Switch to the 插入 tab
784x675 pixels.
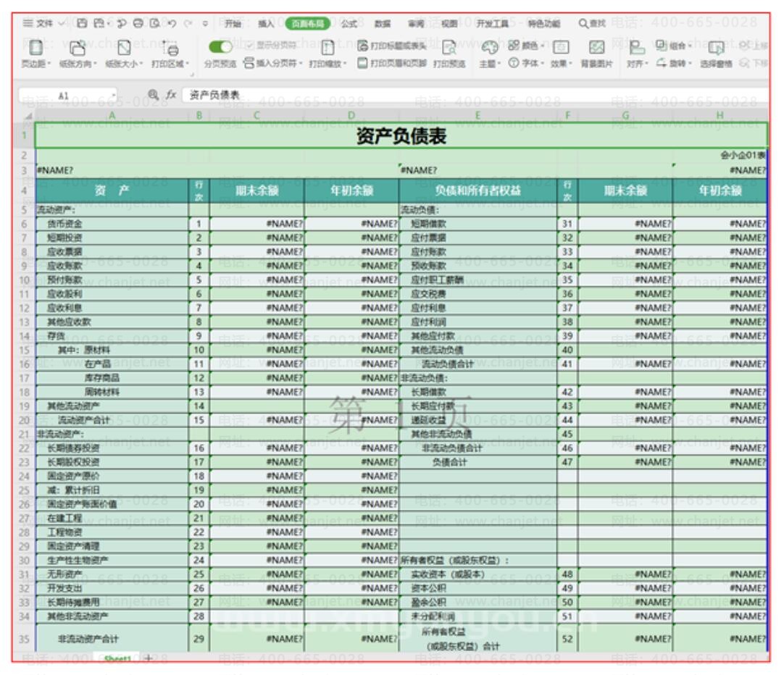coord(266,23)
